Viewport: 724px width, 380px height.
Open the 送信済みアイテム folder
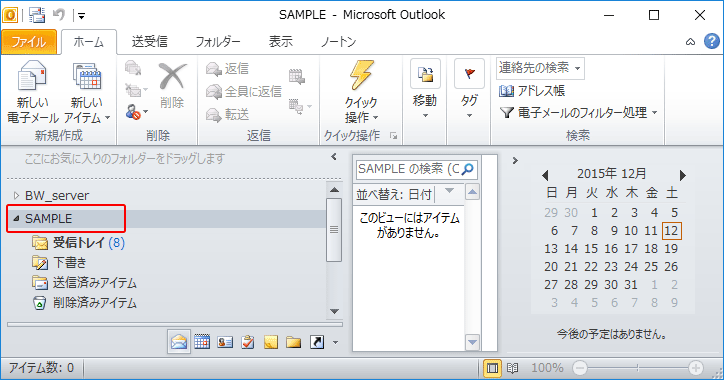point(84,283)
